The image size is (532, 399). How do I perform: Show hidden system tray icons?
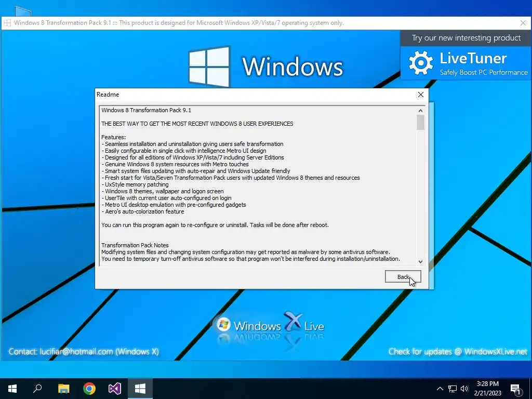click(x=440, y=389)
